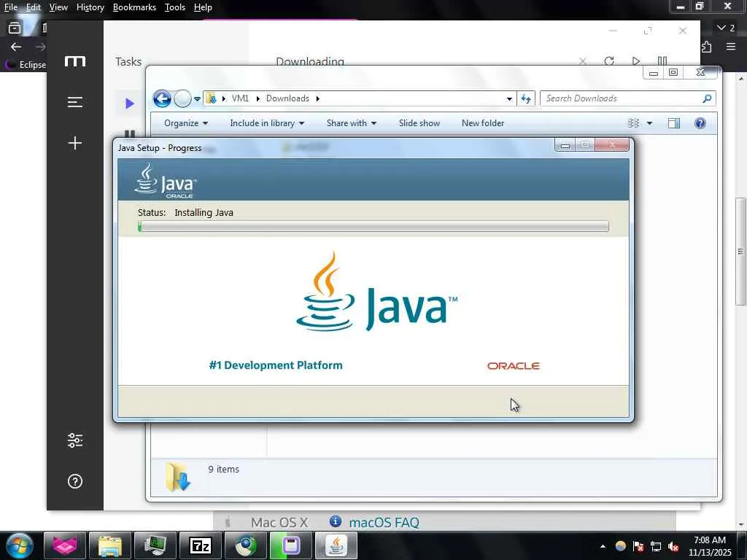
Task: Open the History menu
Action: click(90, 7)
